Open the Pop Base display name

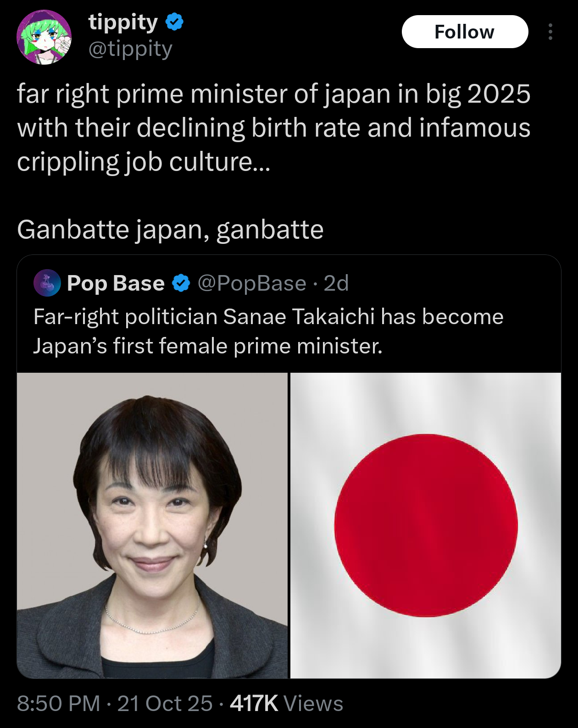pyautogui.click(x=116, y=283)
